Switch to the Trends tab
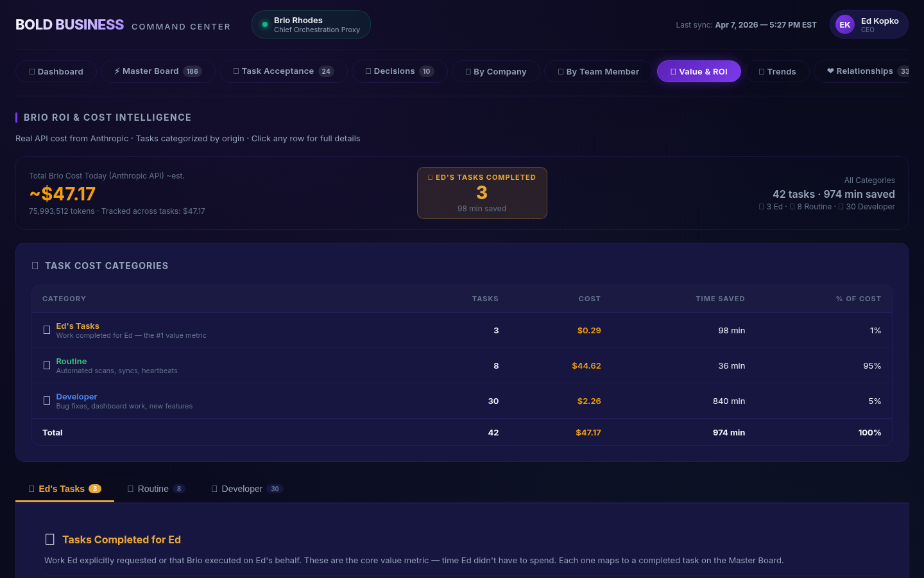 777,71
